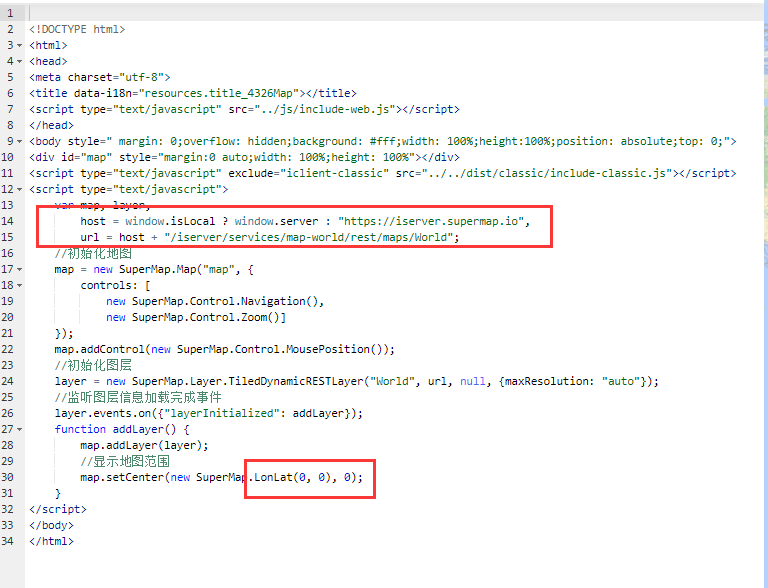Click the closing script tag at line 32
Image resolution: width=768 pixels, height=588 pixels.
click(x=58, y=510)
